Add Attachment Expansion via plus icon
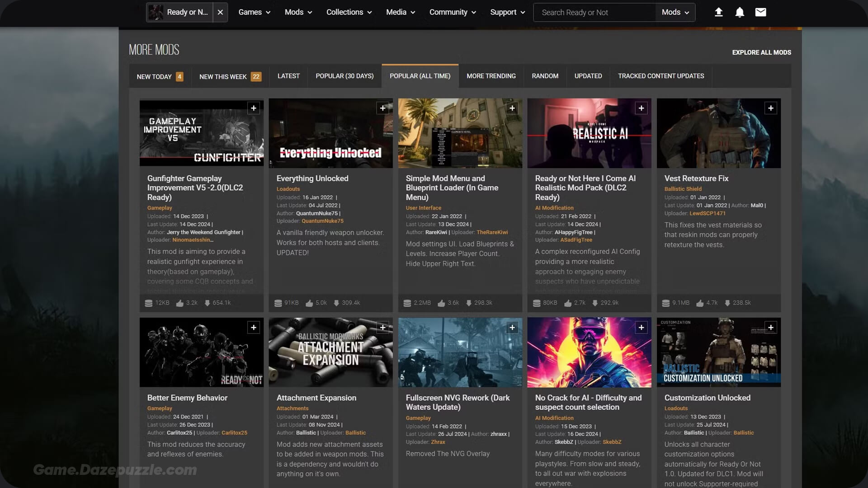Viewport: 868px width, 488px height. click(383, 328)
